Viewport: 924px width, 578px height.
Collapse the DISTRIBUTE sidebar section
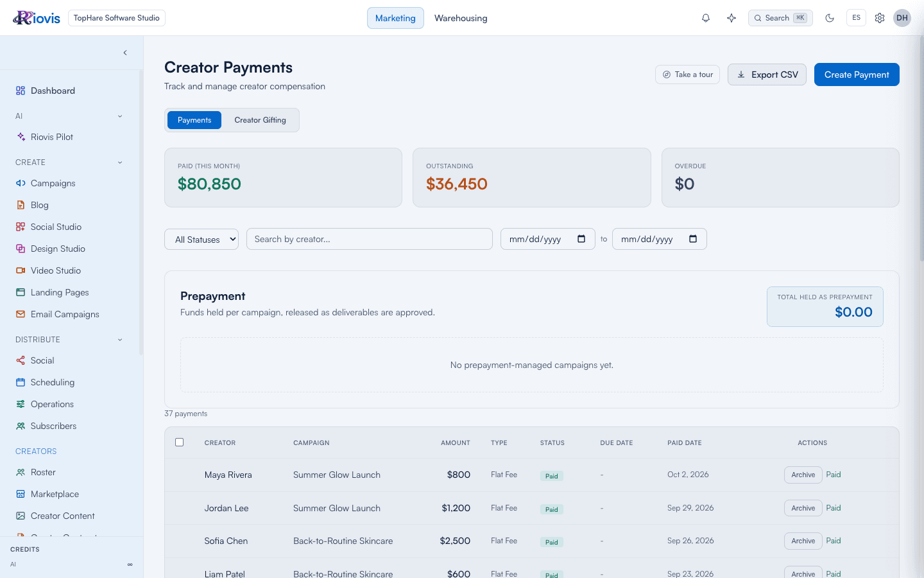coord(120,340)
